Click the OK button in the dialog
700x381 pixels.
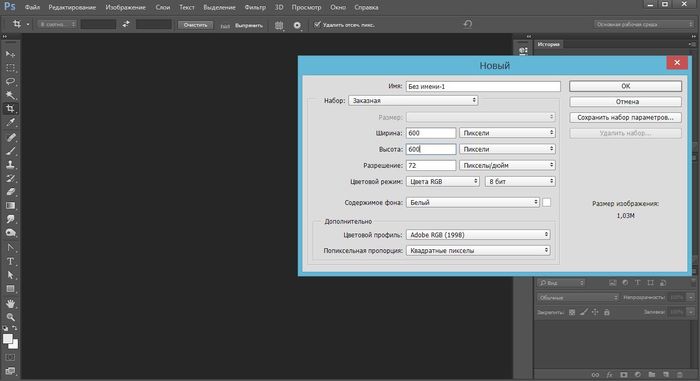tap(625, 86)
